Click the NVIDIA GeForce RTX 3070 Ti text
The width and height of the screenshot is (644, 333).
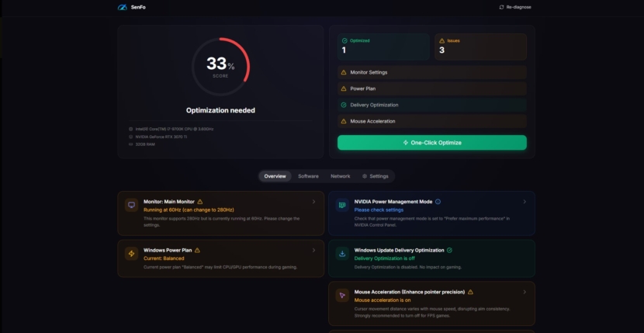tap(161, 137)
